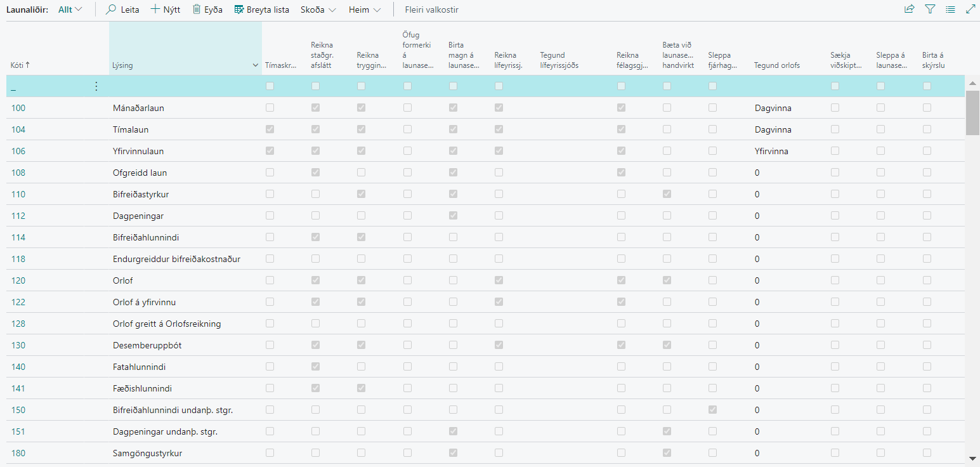Toggle Öfug formerki checkbox for Orlof row
Viewport: 980px width, 467px height.
[x=407, y=280]
